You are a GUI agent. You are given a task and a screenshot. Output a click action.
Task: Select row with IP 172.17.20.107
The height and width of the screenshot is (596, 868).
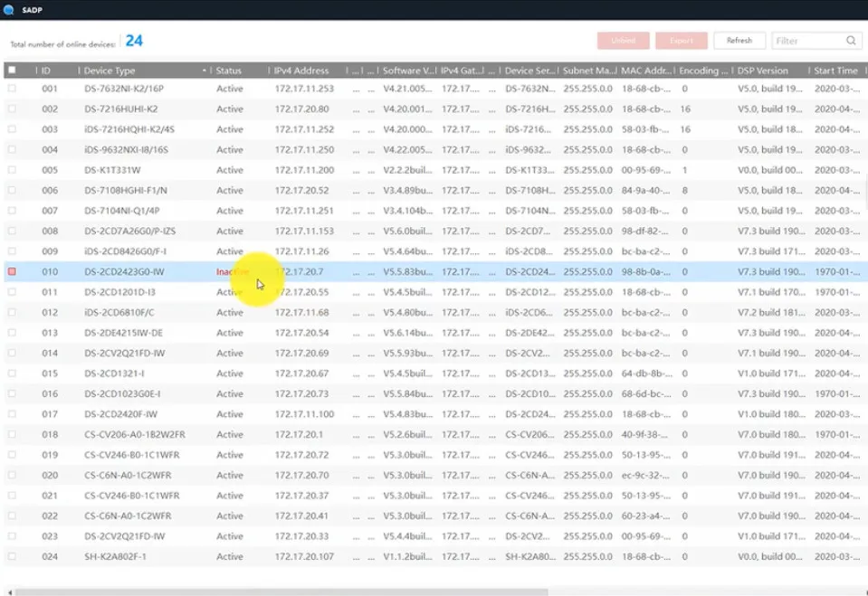click(x=434, y=557)
